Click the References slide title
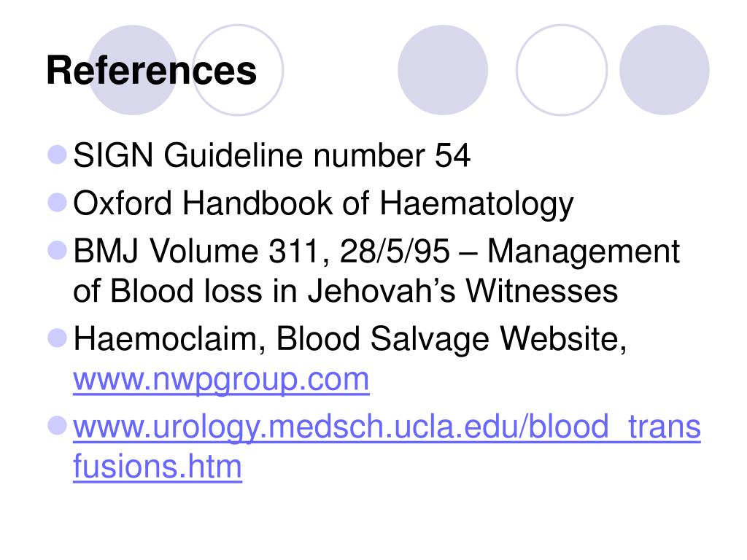 tap(152, 71)
